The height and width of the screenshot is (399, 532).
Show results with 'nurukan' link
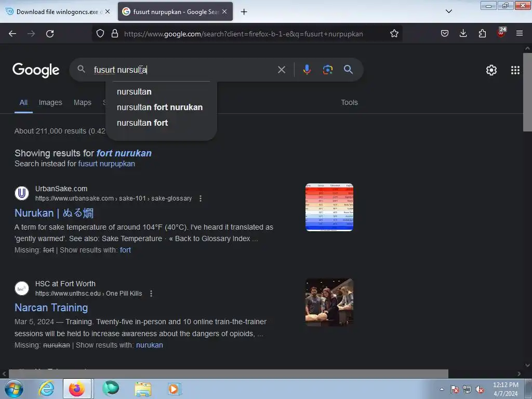tap(149, 345)
